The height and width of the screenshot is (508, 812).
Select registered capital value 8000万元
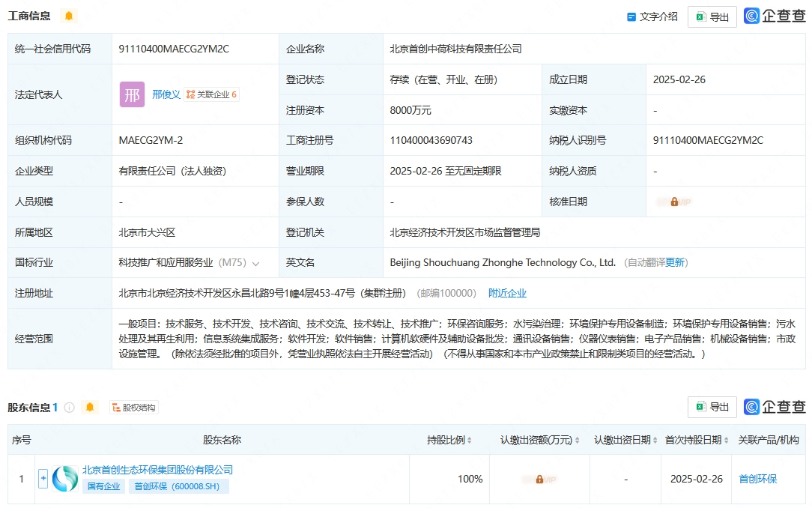410,110
